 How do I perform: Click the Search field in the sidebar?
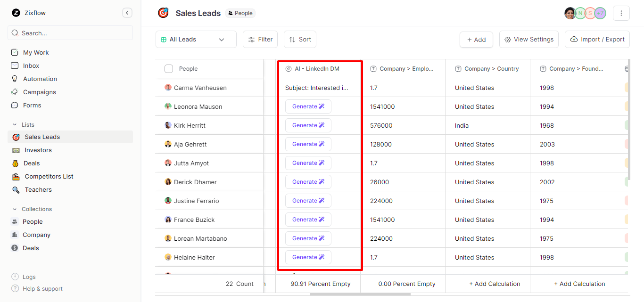coord(70,33)
